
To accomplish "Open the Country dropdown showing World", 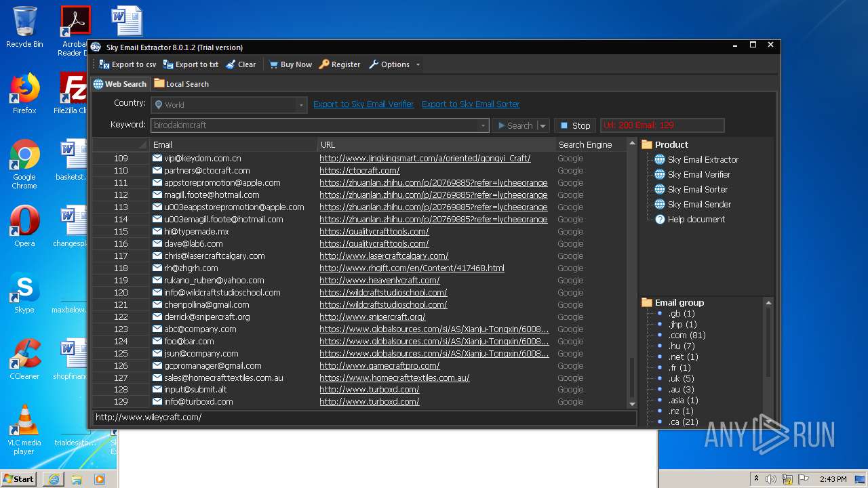I will click(x=229, y=104).
